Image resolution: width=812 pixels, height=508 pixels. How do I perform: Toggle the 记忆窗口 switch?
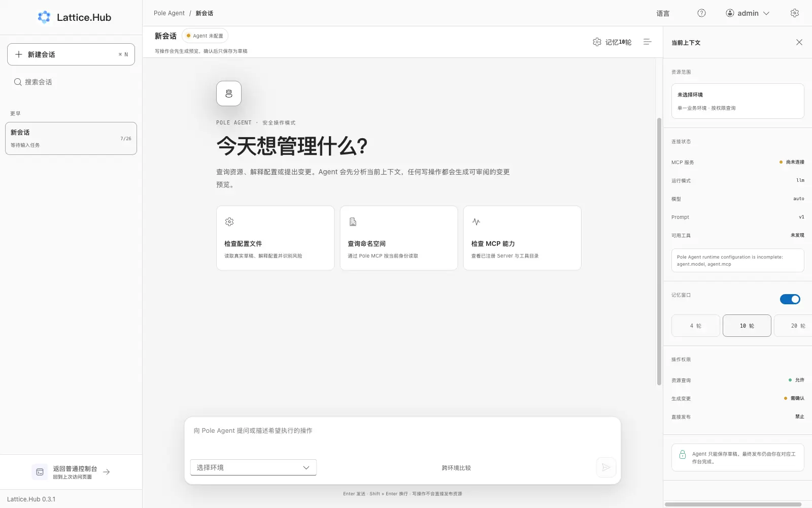click(x=790, y=299)
